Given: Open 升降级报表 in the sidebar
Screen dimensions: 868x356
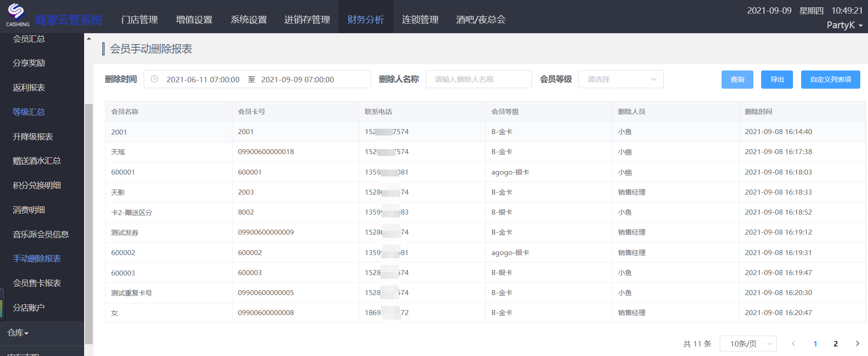Looking at the screenshot, I should pos(33,136).
